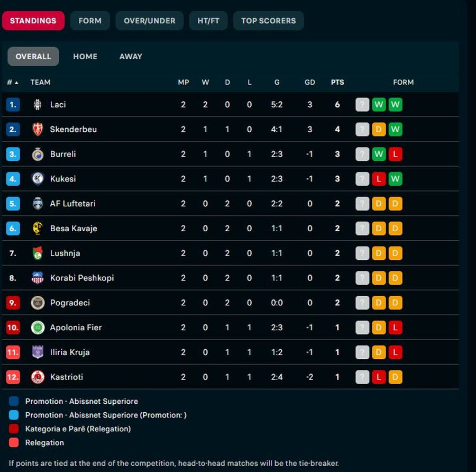Viewport: 476px width, 472px height.
Task: Switch to the HOME standings filter
Action: 85,57
